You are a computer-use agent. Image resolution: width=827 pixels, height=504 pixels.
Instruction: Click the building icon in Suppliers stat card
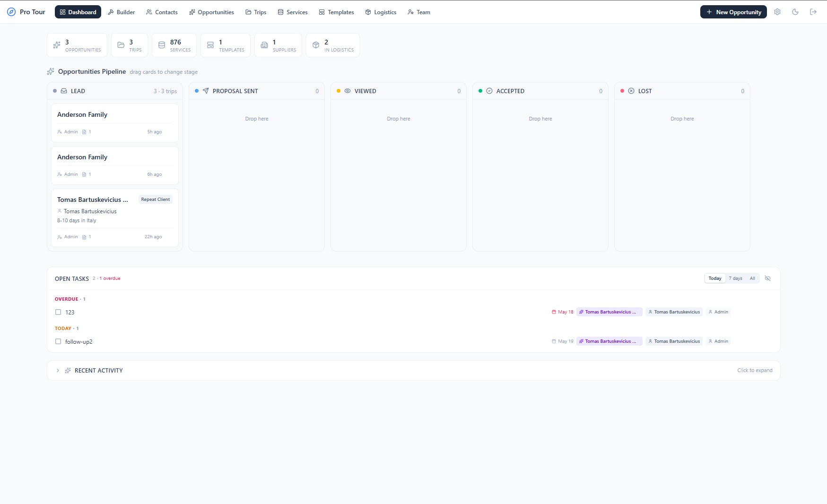coord(264,45)
